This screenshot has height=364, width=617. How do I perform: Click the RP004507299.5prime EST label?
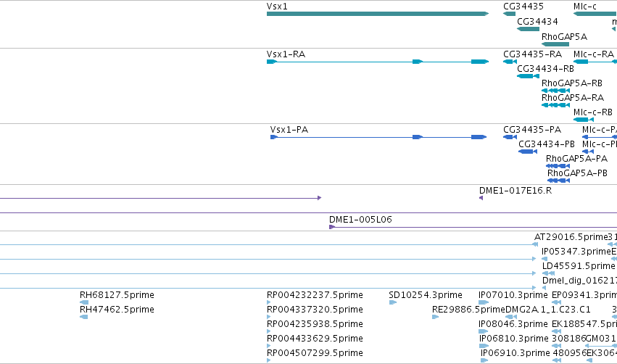tap(315, 353)
